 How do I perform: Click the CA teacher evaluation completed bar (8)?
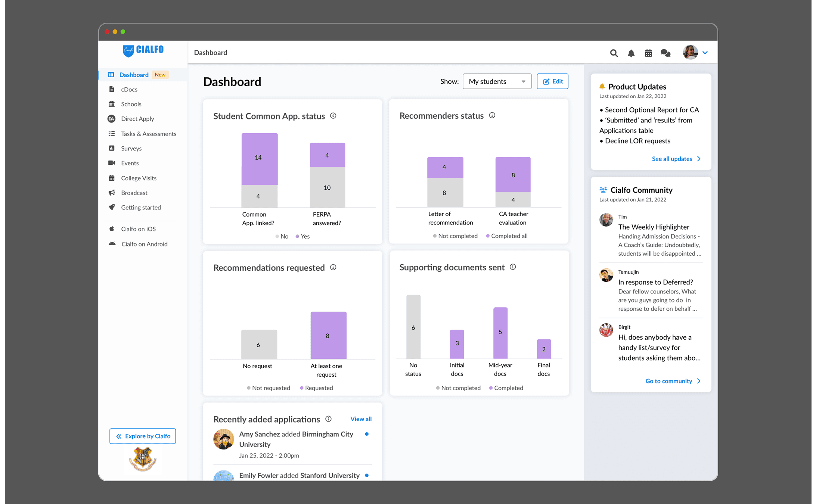click(x=513, y=174)
